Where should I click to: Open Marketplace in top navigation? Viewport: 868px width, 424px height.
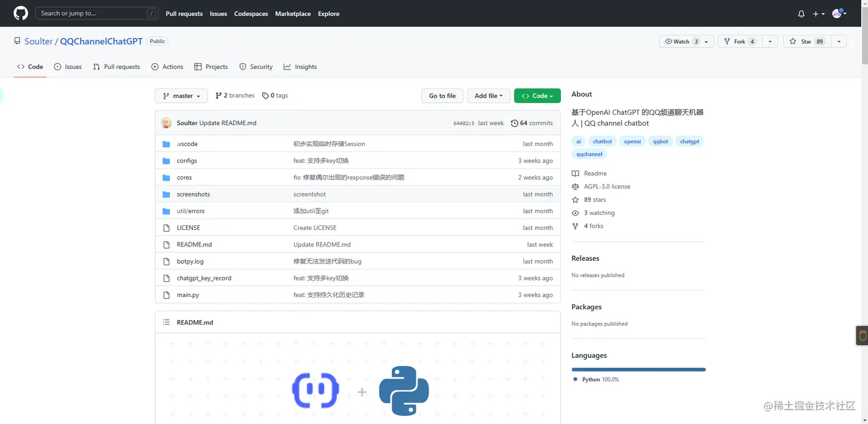pyautogui.click(x=293, y=14)
